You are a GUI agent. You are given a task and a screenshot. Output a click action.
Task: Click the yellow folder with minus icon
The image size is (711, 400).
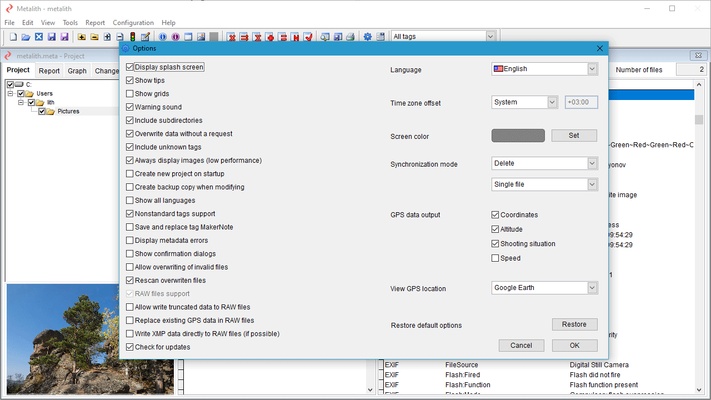click(94, 37)
